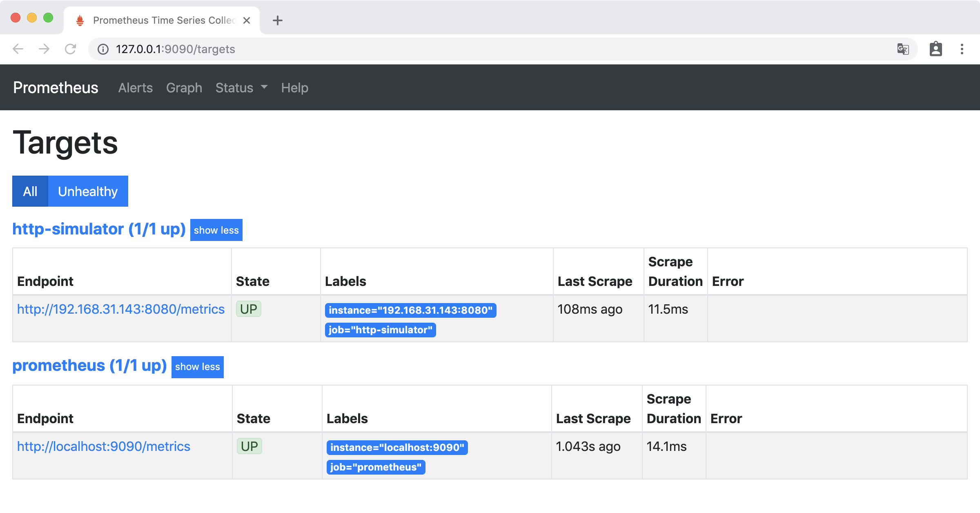Click the site info icon in the address bar

pyautogui.click(x=103, y=49)
